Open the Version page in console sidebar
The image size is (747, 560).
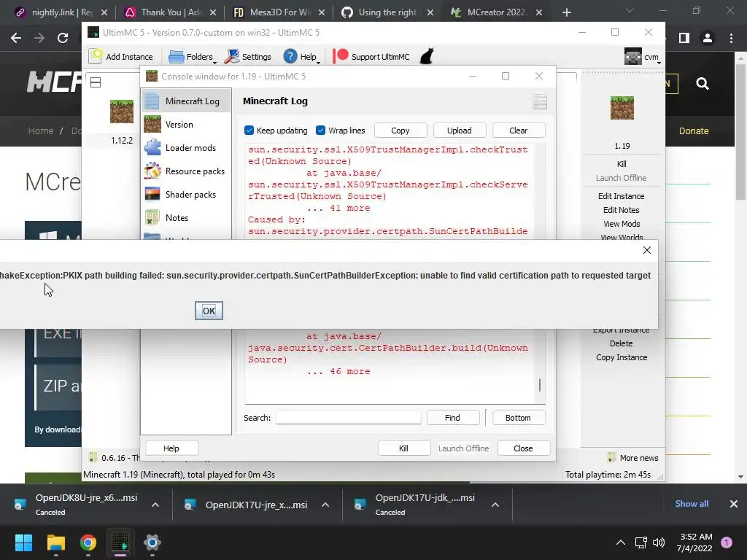pos(186,124)
